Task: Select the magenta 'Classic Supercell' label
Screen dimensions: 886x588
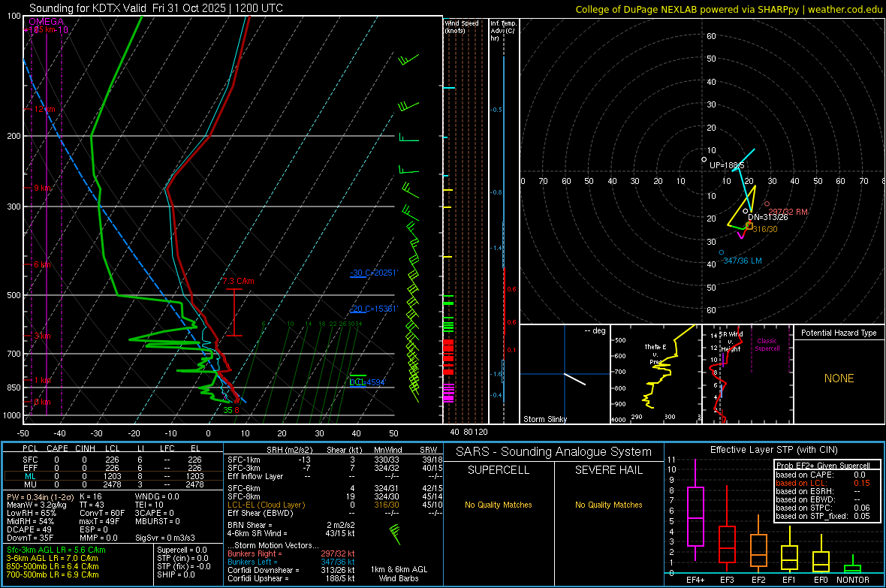Action: (767, 345)
